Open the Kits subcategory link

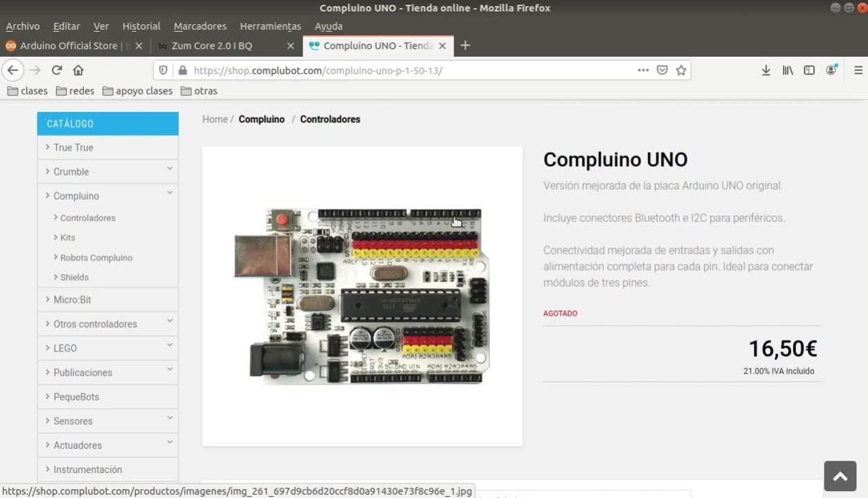click(x=68, y=237)
